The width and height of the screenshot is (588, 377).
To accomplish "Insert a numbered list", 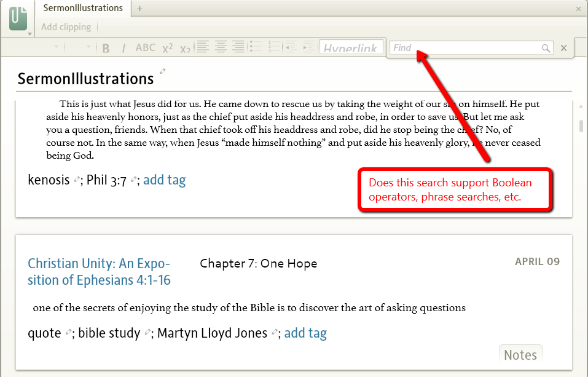I will coord(274,47).
